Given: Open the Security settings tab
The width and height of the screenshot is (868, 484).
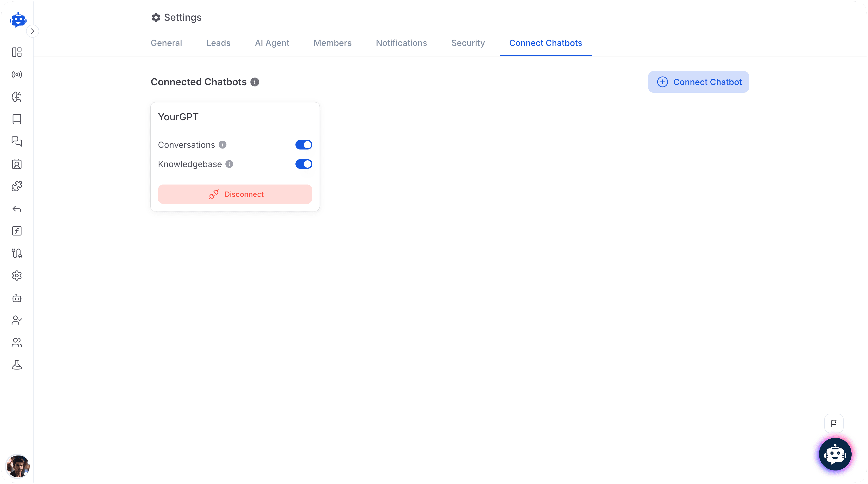Looking at the screenshot, I should coord(468,43).
